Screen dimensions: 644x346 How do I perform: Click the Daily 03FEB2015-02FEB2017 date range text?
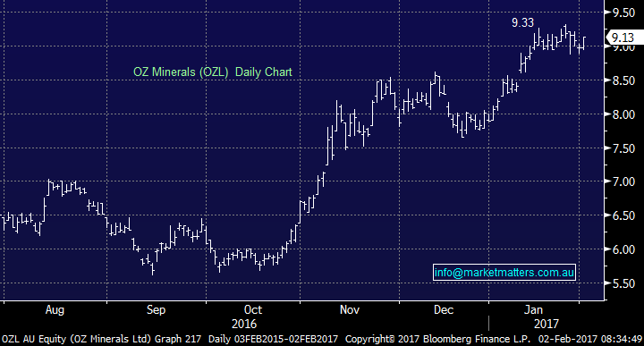click(x=273, y=339)
